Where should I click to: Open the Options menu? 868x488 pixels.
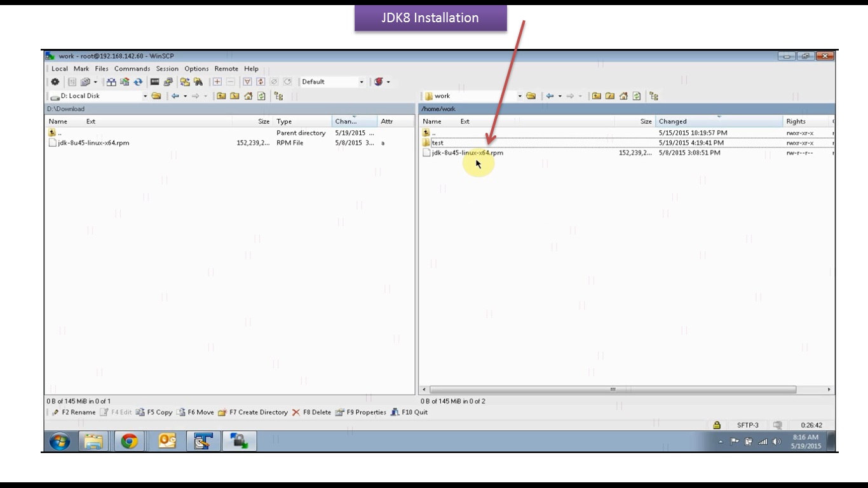[196, 69]
